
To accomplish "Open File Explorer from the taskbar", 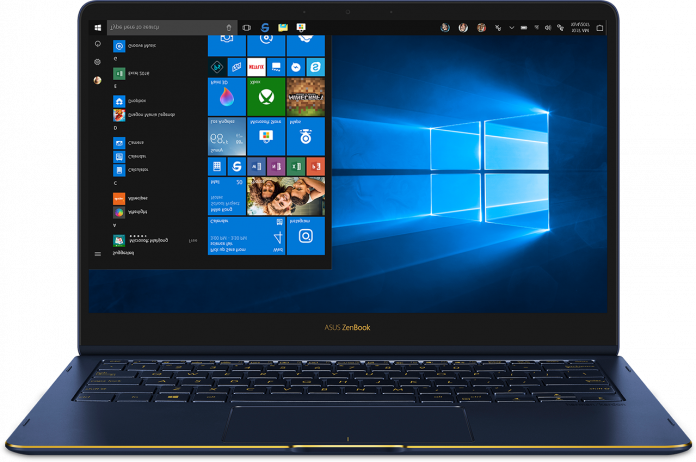I will 283,28.
